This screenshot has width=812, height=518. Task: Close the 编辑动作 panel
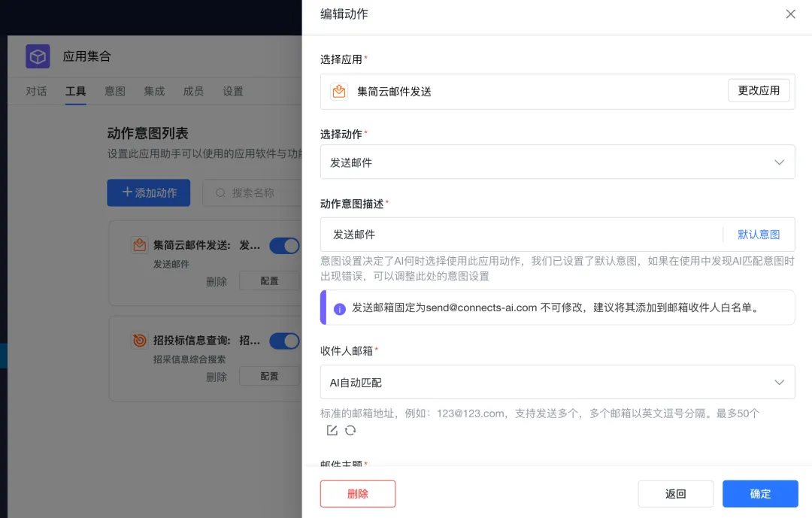point(790,14)
